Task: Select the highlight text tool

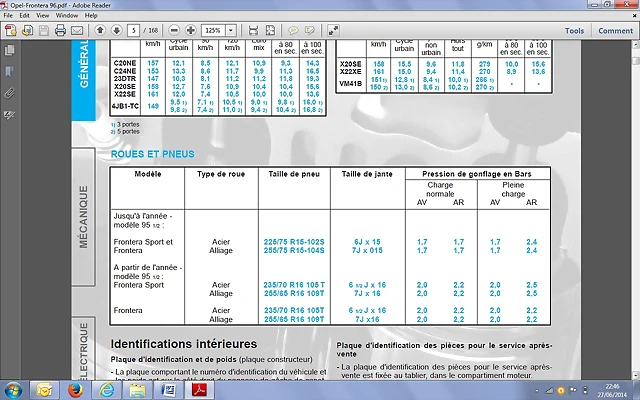Action: (x=310, y=31)
